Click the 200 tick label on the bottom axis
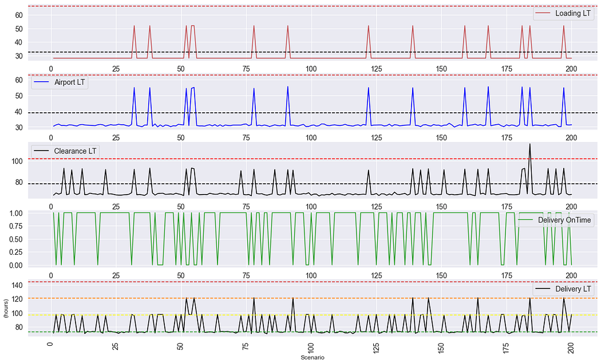Image resolution: width=601 pixels, height=364 pixels. 571,348
